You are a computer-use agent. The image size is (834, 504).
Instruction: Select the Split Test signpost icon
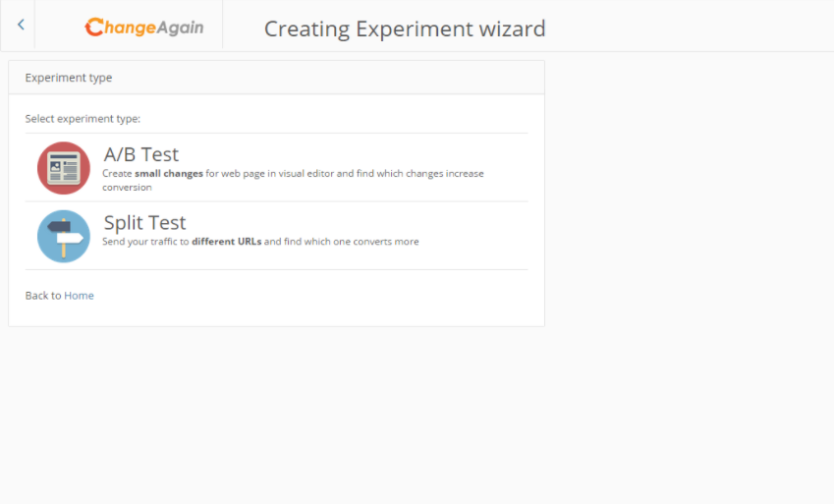(64, 236)
